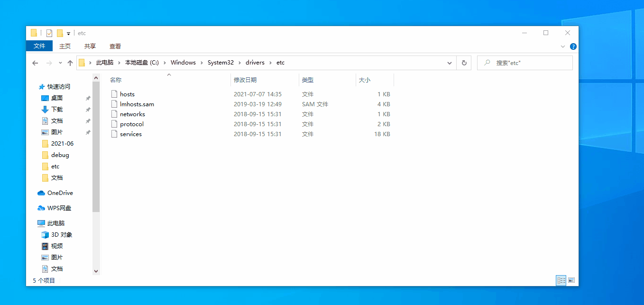Open WPS网盘 in navigation pane
The image size is (644, 305).
59,208
